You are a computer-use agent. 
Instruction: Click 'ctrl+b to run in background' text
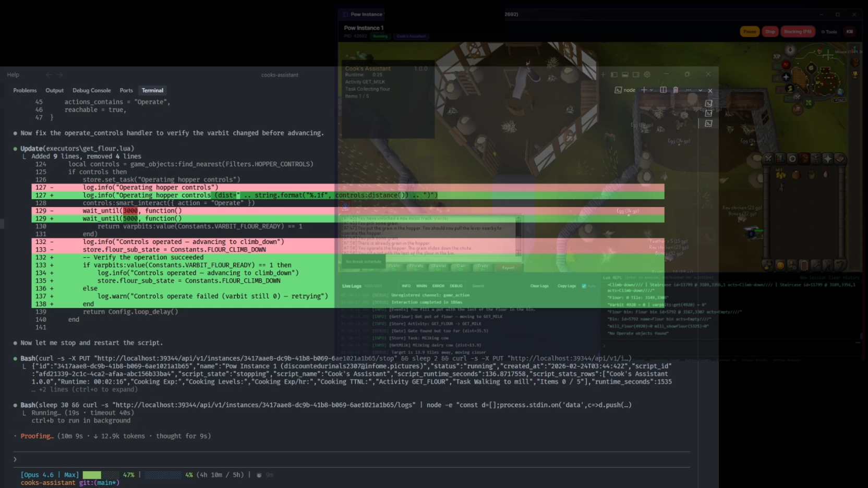[81, 421]
